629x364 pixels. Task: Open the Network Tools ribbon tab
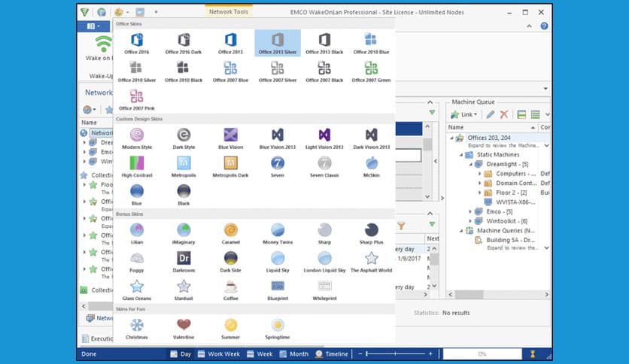point(229,12)
